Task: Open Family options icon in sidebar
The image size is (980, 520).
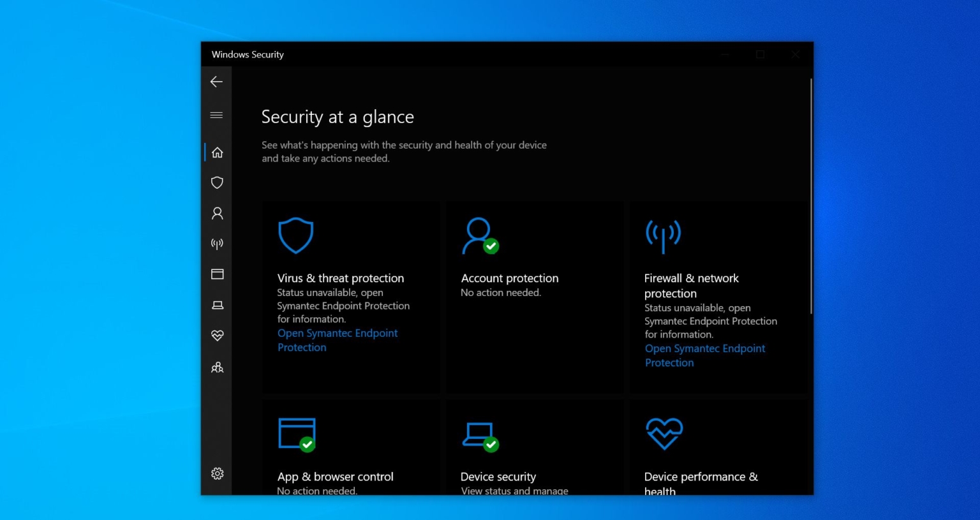Action: pyautogui.click(x=217, y=368)
